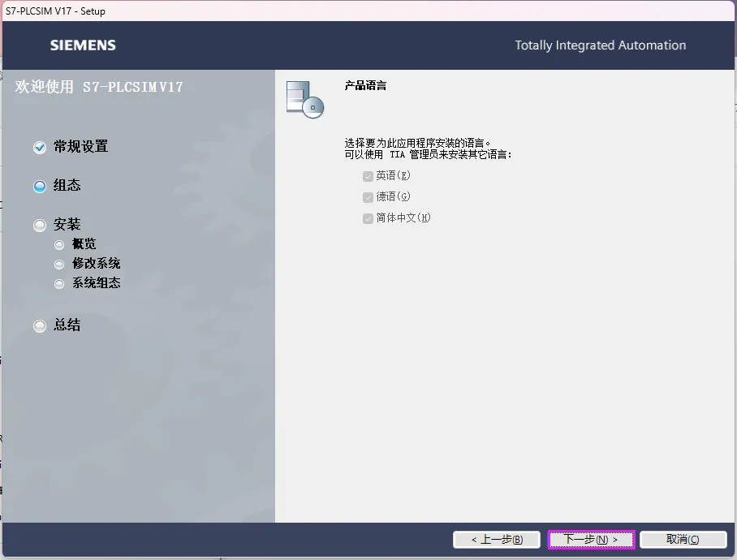
Task: Select the 概览 sub-step indicator
Action: tap(59, 245)
